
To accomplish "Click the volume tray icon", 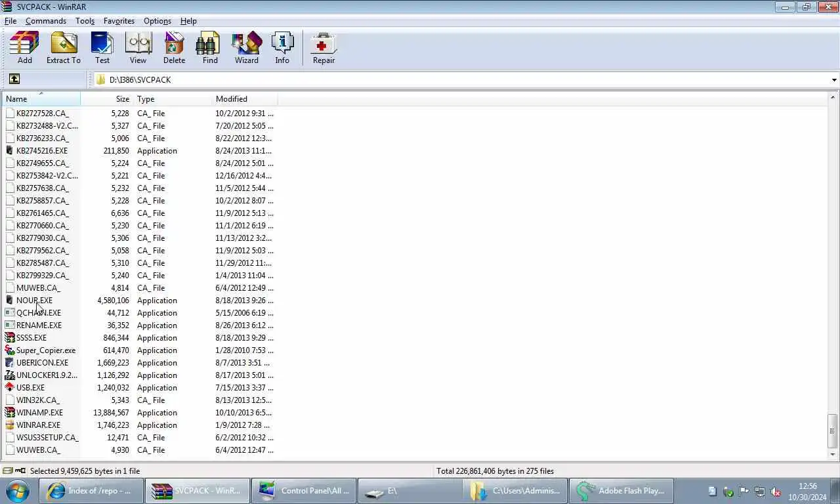I will pyautogui.click(x=775, y=491).
